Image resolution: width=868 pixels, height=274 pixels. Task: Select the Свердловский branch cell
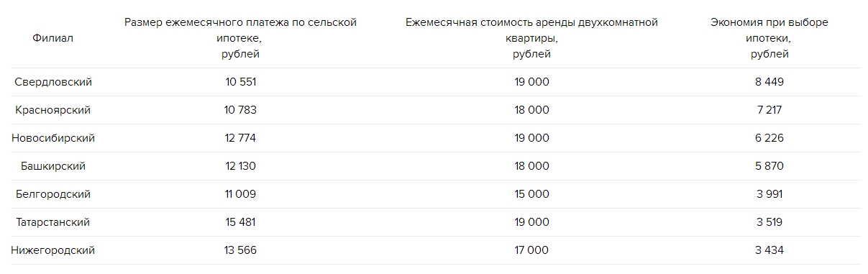[x=52, y=82]
